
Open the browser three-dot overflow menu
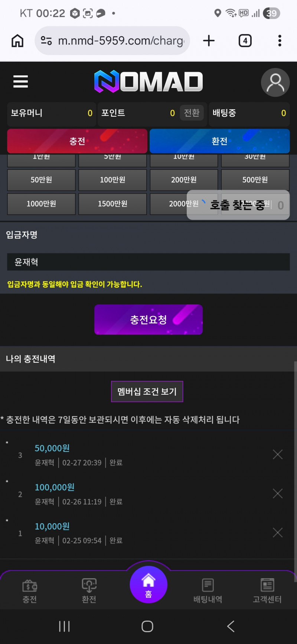pyautogui.click(x=280, y=41)
